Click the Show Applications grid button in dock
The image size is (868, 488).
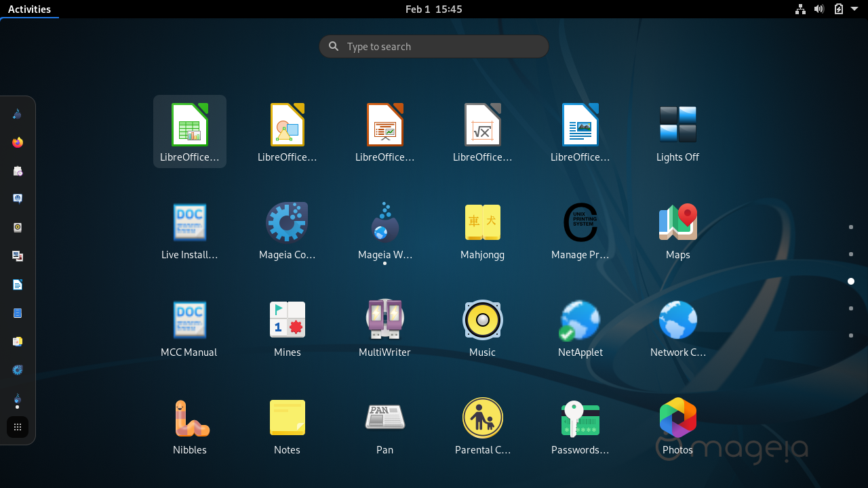coord(18,427)
